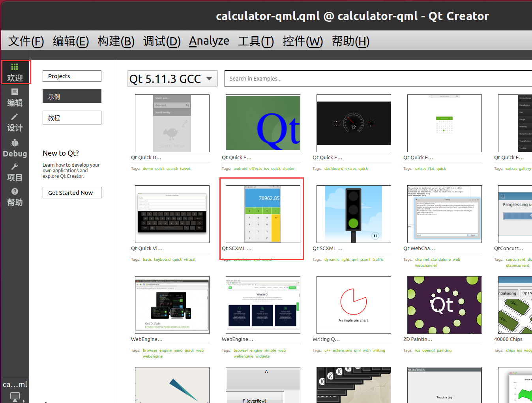Click the 'nano' tag link
This screenshot has width=532, height=403.
178,350
